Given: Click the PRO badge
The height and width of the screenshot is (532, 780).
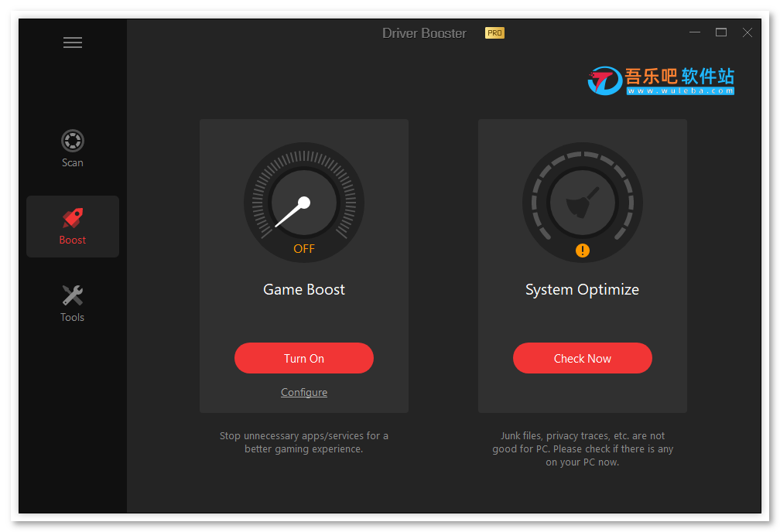Looking at the screenshot, I should tap(494, 32).
